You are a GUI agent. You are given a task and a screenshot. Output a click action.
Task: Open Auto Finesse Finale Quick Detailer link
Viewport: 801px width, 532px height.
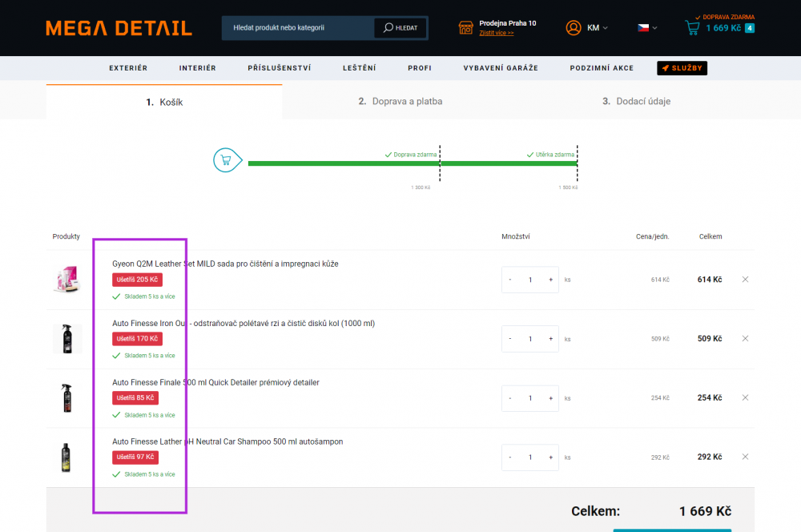215,382
